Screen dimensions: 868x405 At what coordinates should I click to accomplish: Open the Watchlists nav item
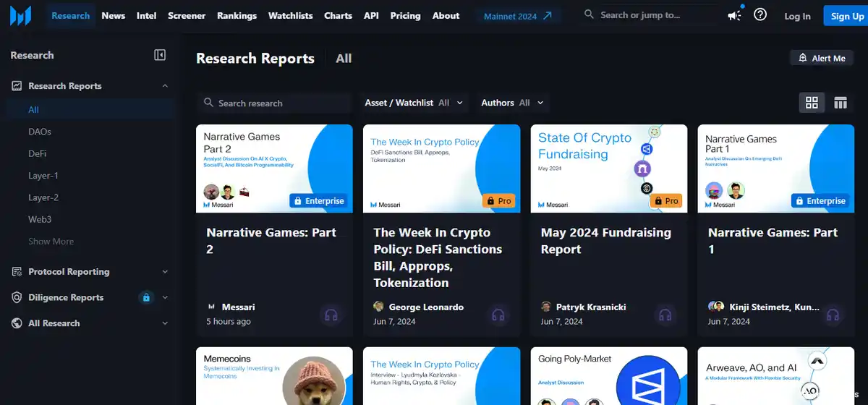(290, 15)
